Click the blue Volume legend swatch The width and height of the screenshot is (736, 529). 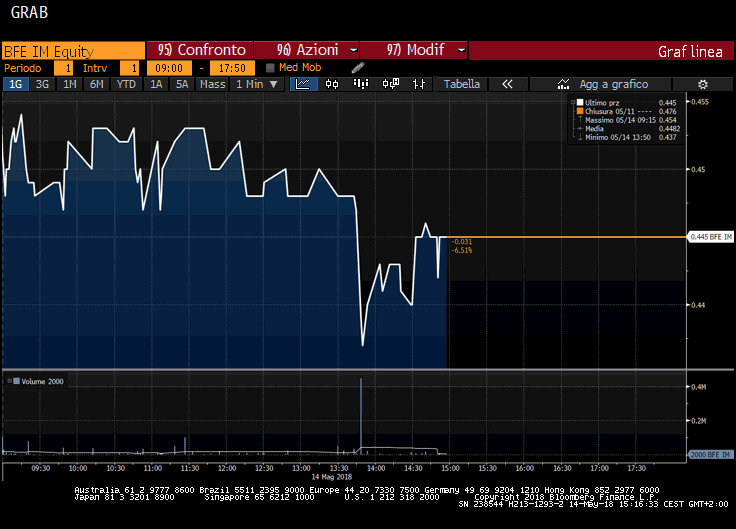(16, 381)
